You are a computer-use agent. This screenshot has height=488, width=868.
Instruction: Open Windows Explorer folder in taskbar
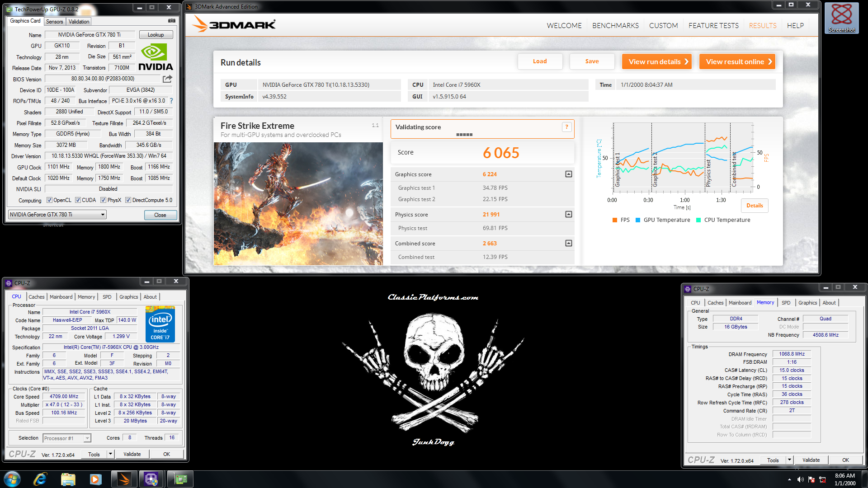[68, 479]
